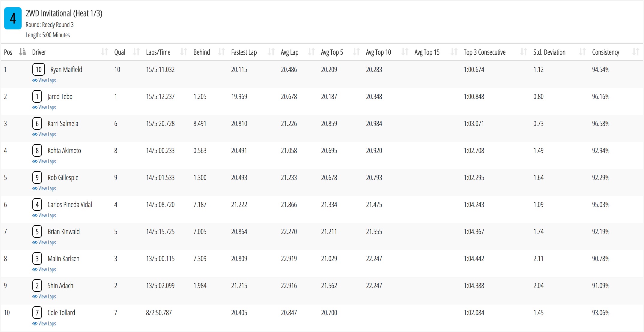Select driver name Cole Tollard
Screen dimensions: 644x332
(61, 313)
